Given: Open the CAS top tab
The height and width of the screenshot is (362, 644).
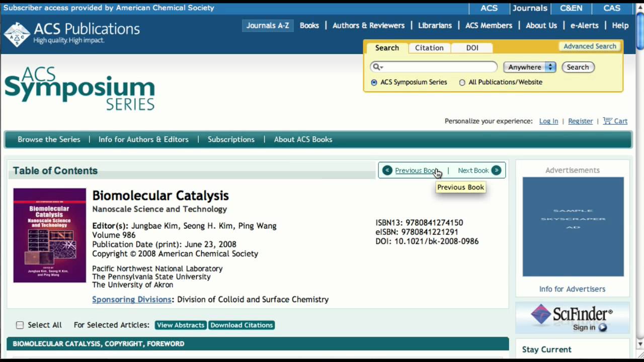Looking at the screenshot, I should click(612, 8).
